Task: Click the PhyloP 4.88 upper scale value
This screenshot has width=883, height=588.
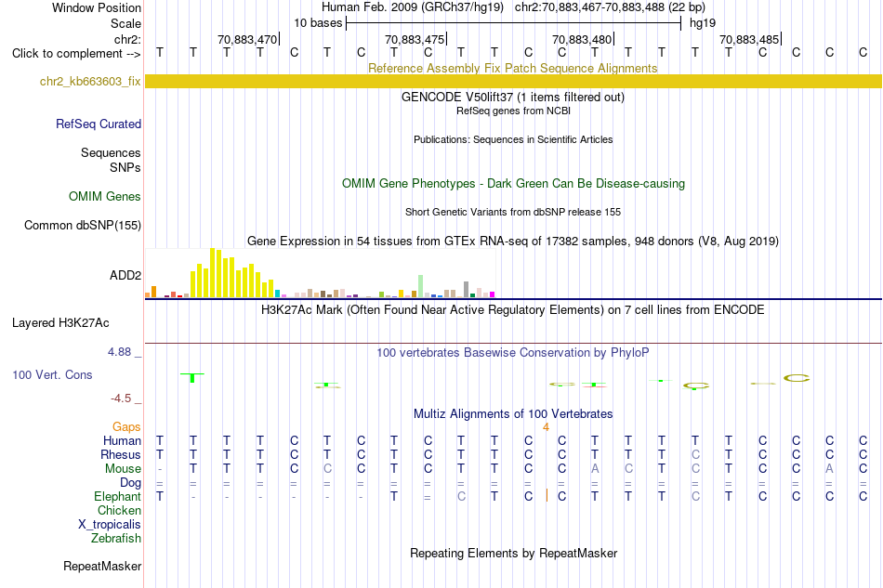Action: (119, 352)
